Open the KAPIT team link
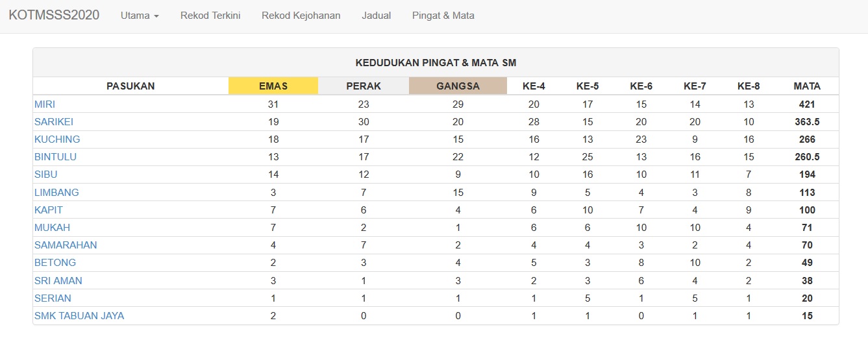Screen dimensions: 868x338 point(49,210)
